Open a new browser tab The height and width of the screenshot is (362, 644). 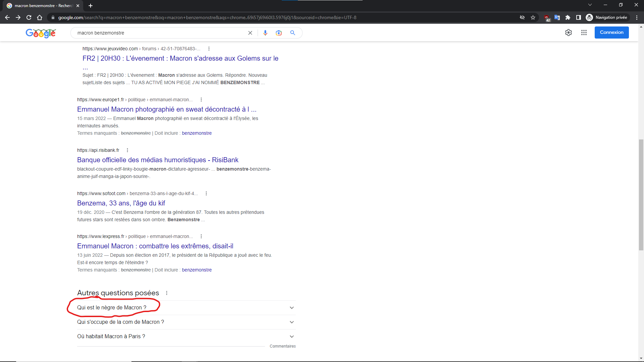(x=91, y=6)
